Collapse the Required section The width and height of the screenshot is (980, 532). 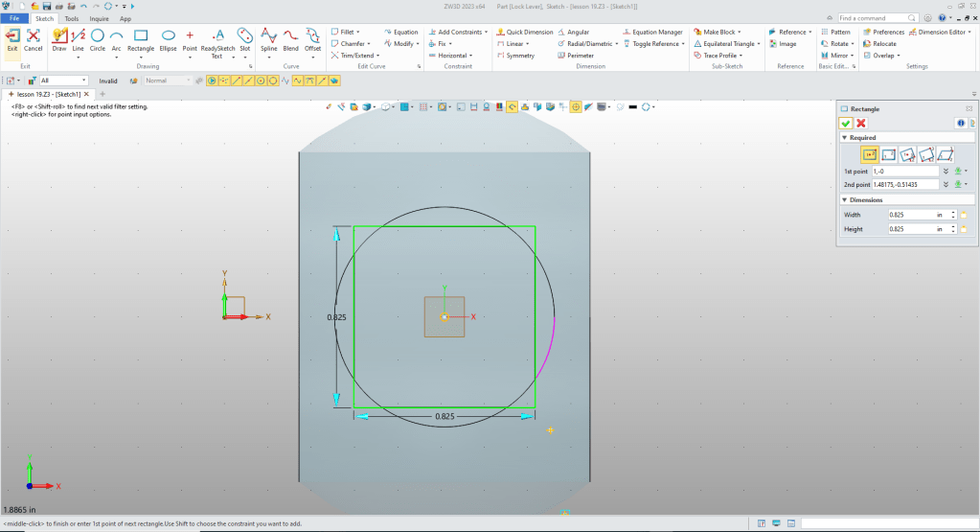coord(844,138)
